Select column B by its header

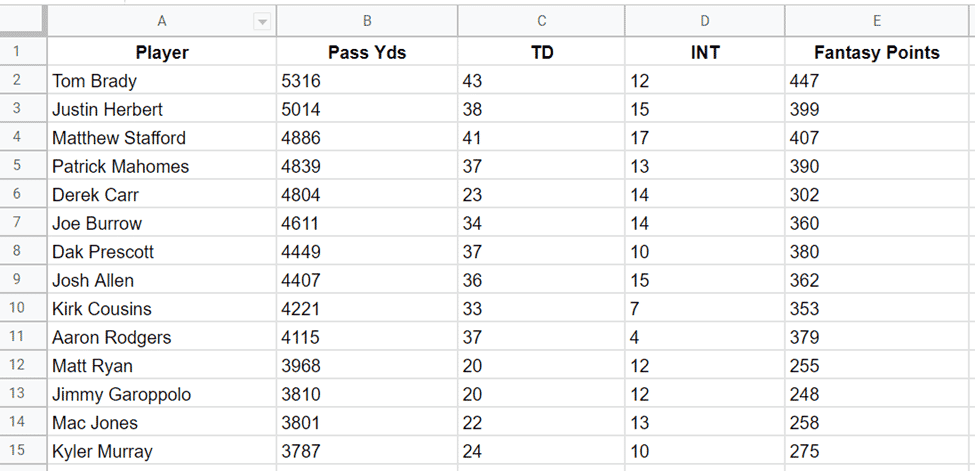(367, 21)
